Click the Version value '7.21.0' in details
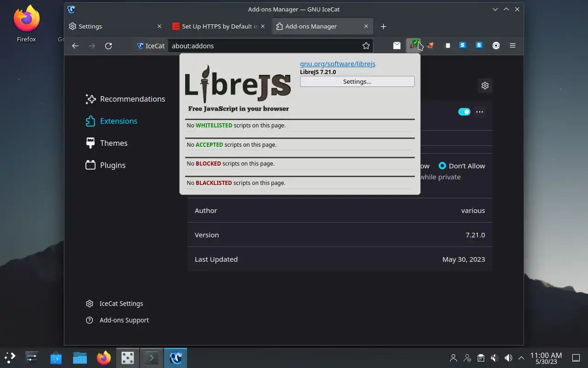Screen dimensions: 588x368 pos(475,235)
